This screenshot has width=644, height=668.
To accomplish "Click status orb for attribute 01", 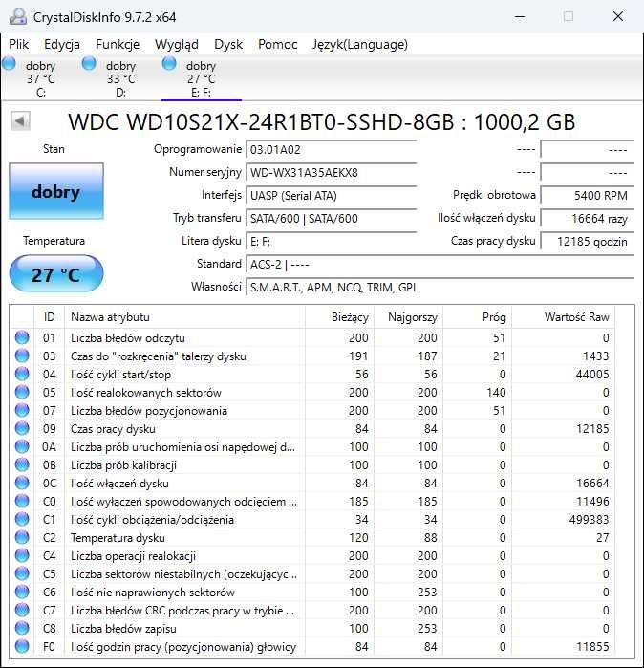I will point(22,337).
